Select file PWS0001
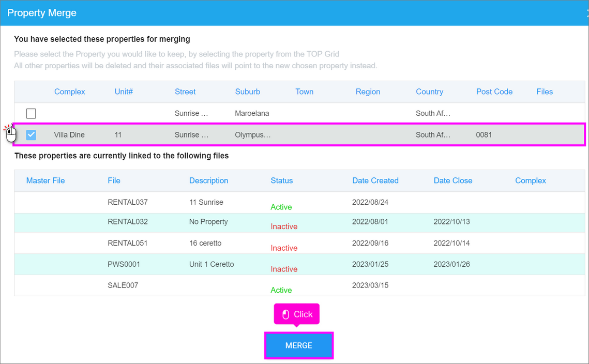This screenshot has width=589, height=364. [x=124, y=264]
